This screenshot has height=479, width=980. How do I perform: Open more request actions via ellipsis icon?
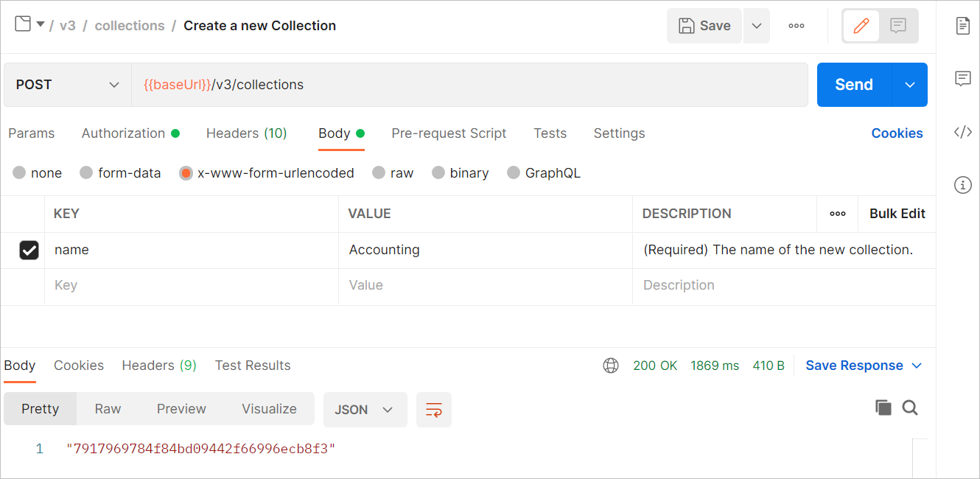[796, 26]
